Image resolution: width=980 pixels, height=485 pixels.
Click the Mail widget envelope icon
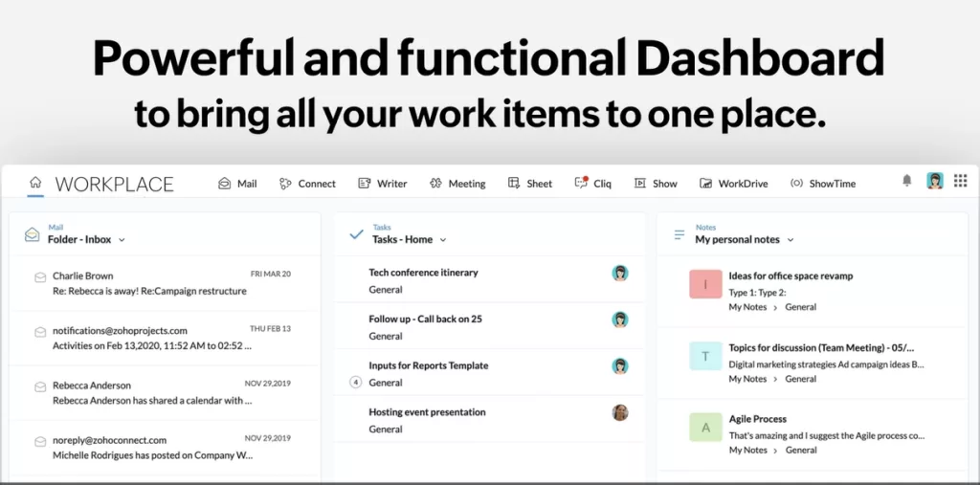click(32, 234)
